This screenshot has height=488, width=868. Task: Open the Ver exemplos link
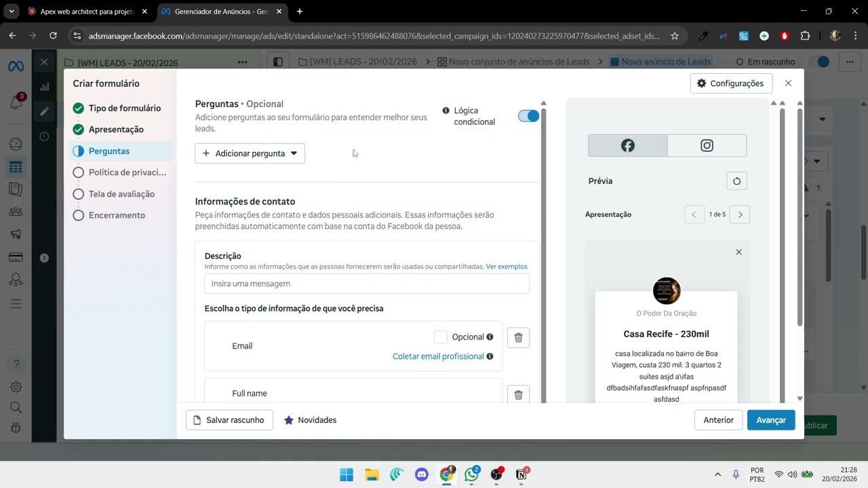(507, 266)
